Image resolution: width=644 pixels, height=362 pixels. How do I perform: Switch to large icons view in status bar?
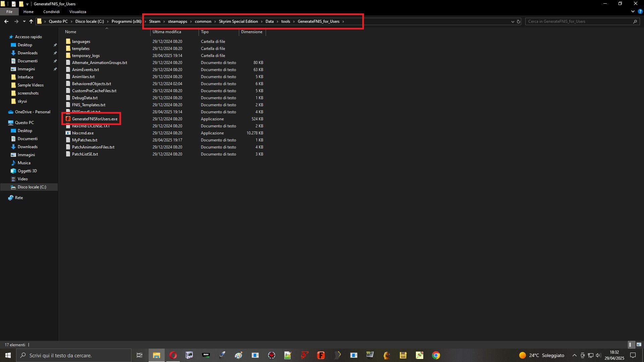coord(639,345)
